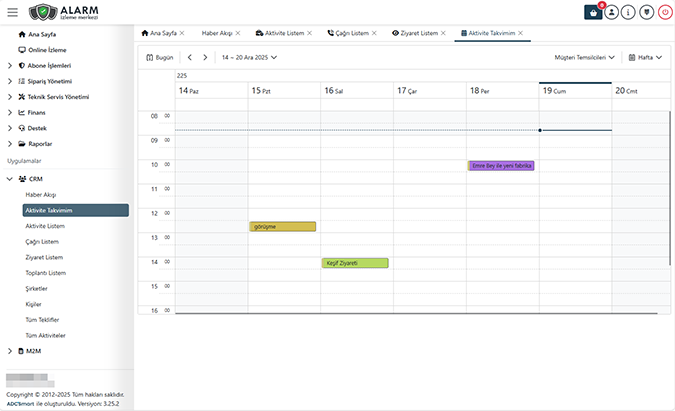The height and width of the screenshot is (411, 675).
Task: Close the Ziyaret Listem tab
Action: tap(443, 33)
